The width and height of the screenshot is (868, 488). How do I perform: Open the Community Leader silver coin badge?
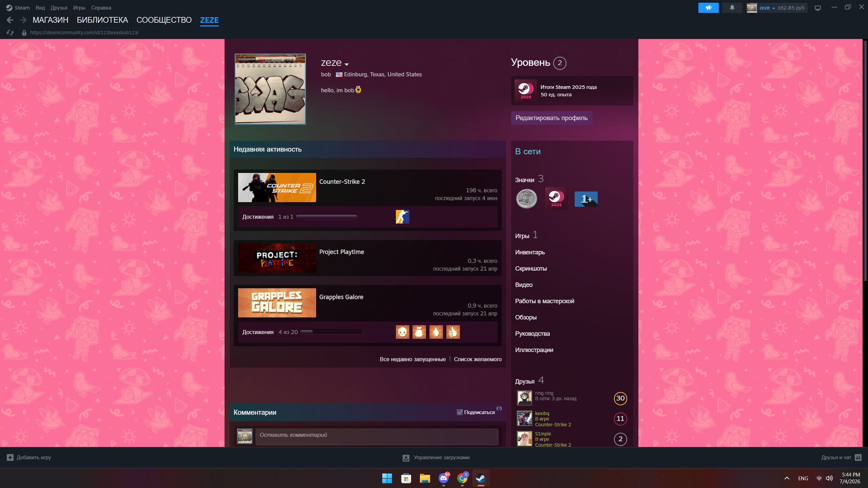point(526,199)
